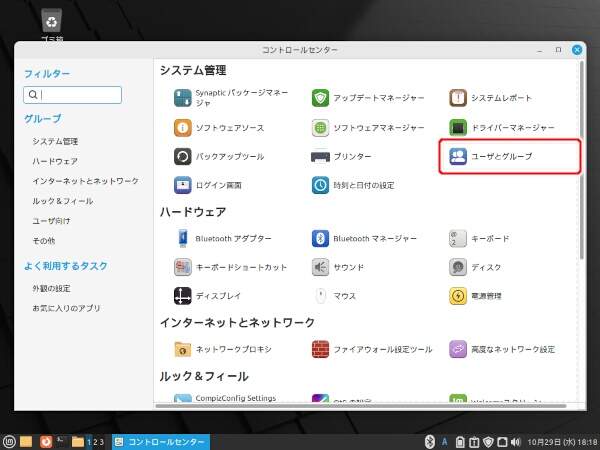Viewport: 600px width, 450px height.
Task: Open volume control tray icon
Action: click(x=516, y=442)
